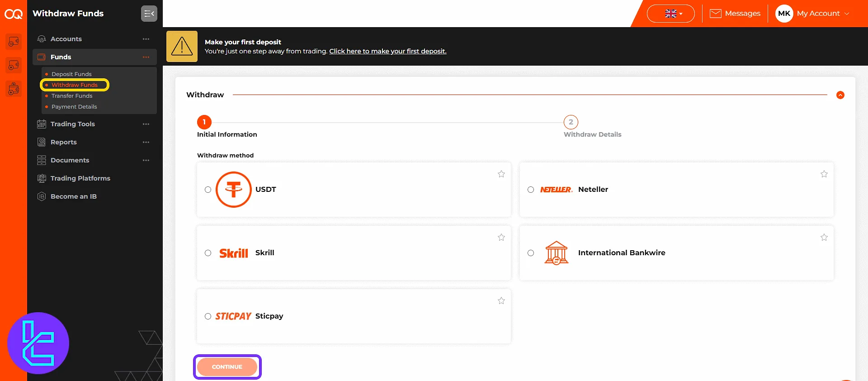Click the Messages envelope icon
The height and width of the screenshot is (381, 868).
click(716, 14)
